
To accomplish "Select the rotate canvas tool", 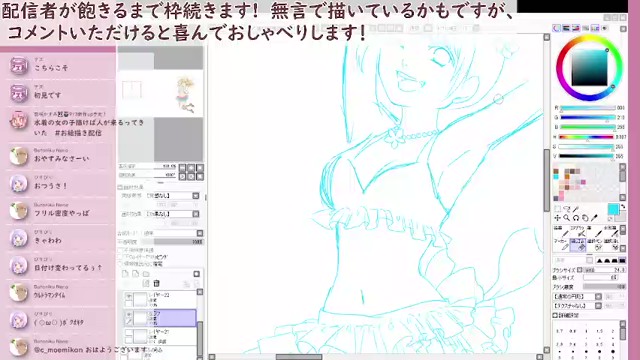I will point(576,218).
